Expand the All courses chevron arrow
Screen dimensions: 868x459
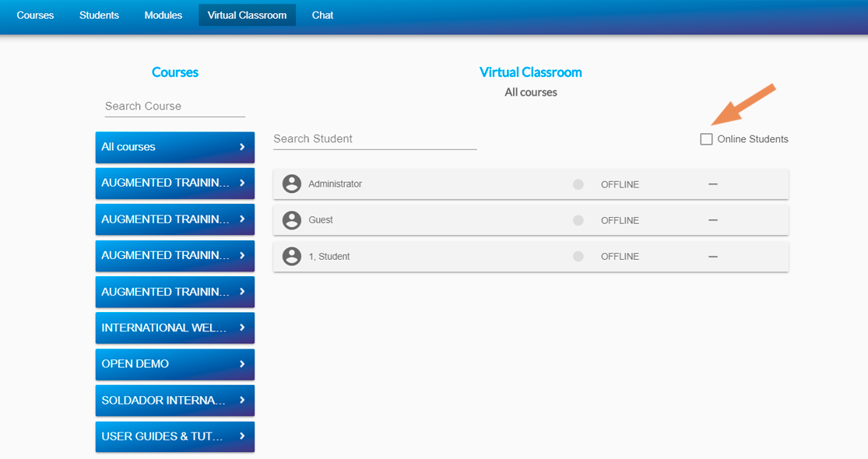pyautogui.click(x=242, y=147)
